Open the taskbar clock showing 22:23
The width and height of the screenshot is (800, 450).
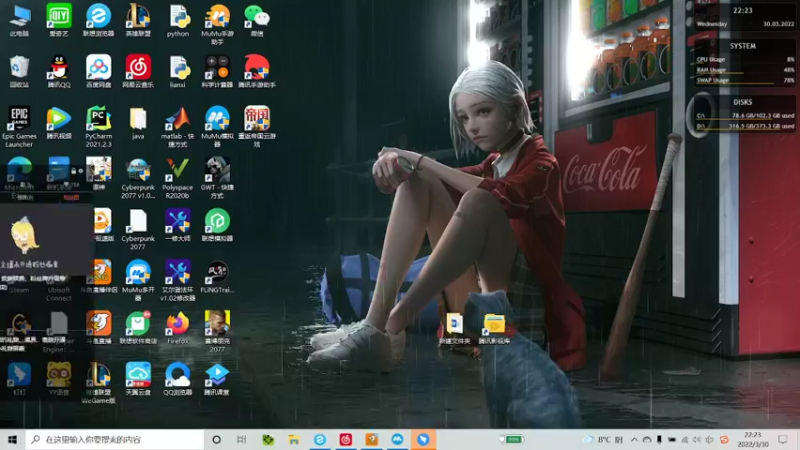tap(753, 439)
